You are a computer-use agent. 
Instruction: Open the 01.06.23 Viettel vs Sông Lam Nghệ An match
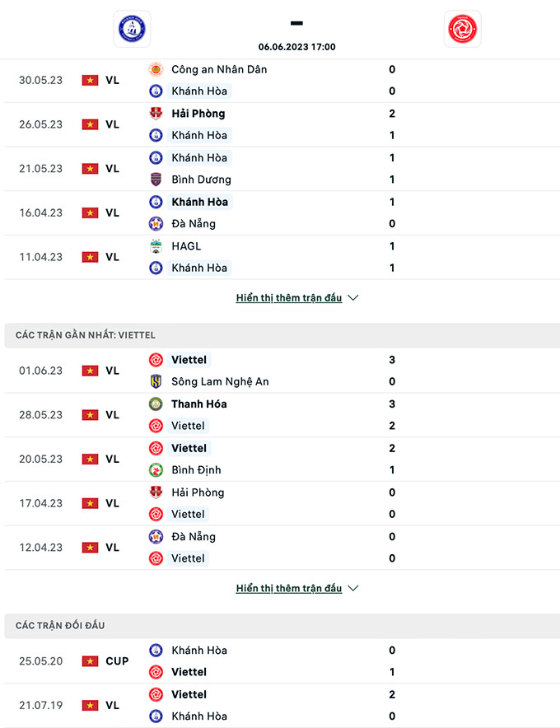pos(280,371)
